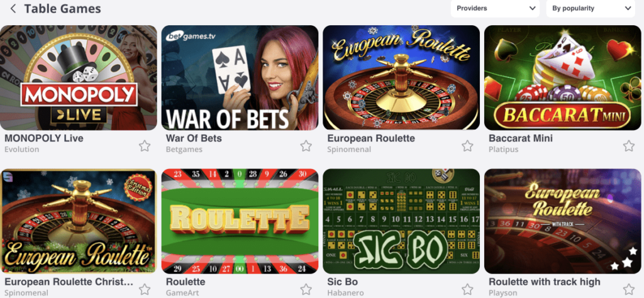Favorite MONOPOLY Live with star icon
Image resolution: width=644 pixels, height=298 pixels.
[x=144, y=146]
